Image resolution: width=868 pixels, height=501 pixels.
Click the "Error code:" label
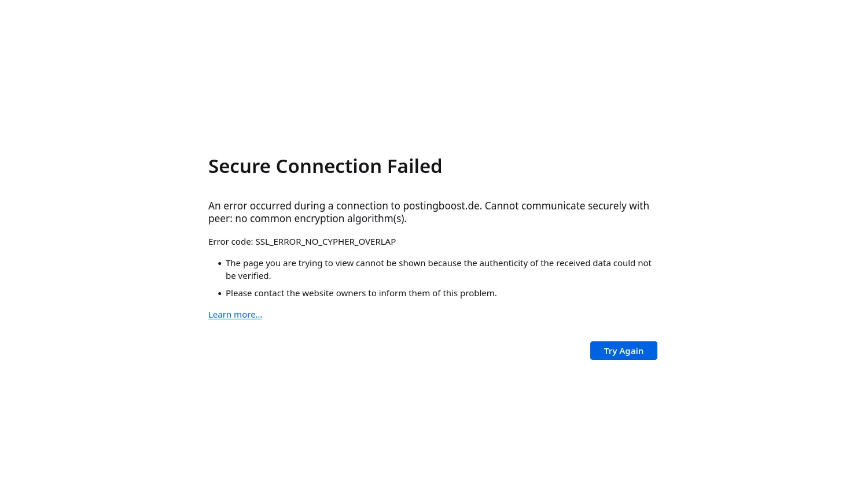click(230, 242)
